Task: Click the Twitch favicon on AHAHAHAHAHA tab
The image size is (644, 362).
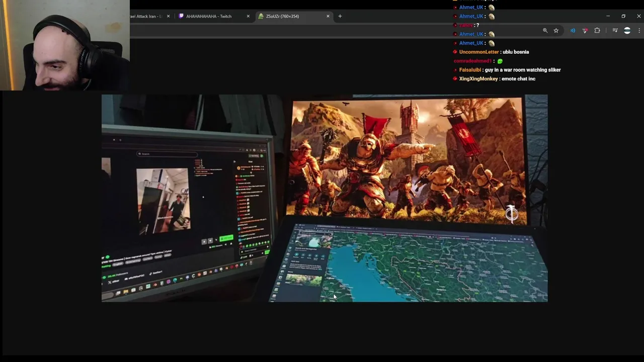Action: [182, 16]
